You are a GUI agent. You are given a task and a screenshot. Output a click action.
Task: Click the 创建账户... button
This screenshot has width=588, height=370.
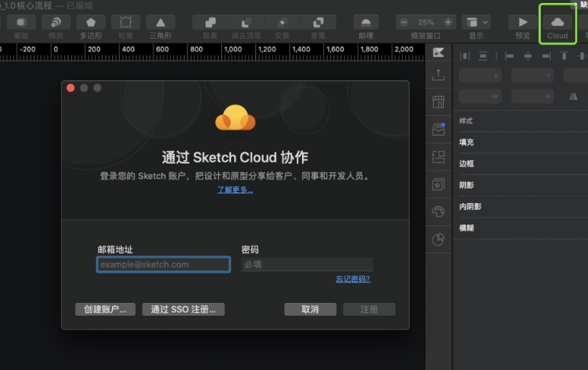pyautogui.click(x=105, y=309)
